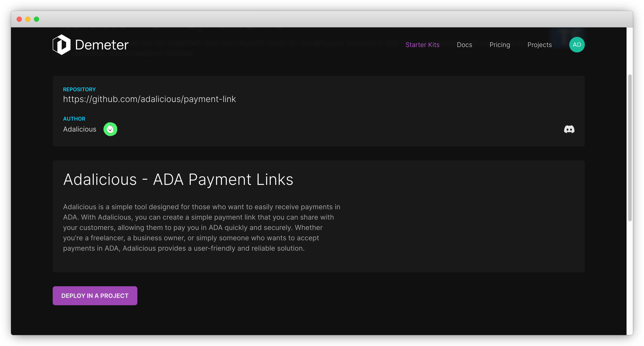
Task: Open the Docs page
Action: (464, 45)
